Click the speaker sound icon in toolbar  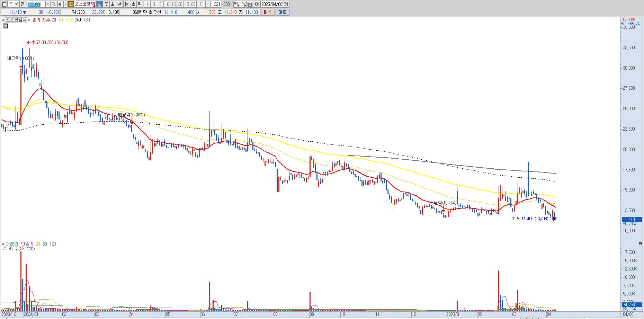pyautogui.click(x=60, y=4)
